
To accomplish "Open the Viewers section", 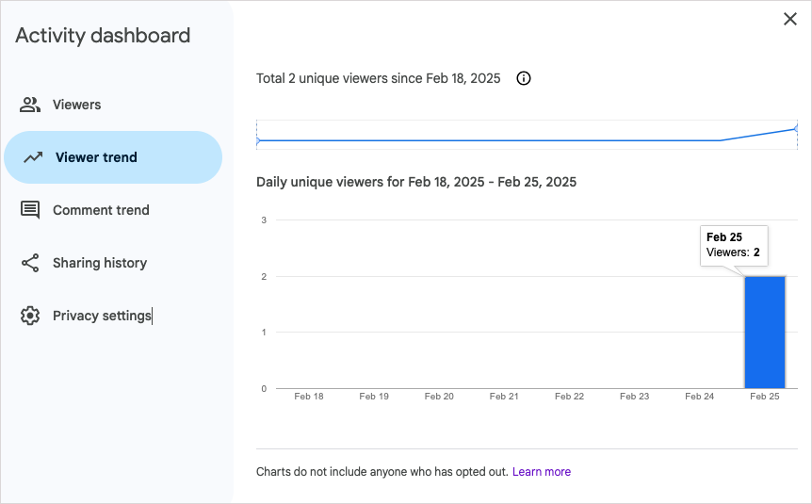I will (x=113, y=105).
